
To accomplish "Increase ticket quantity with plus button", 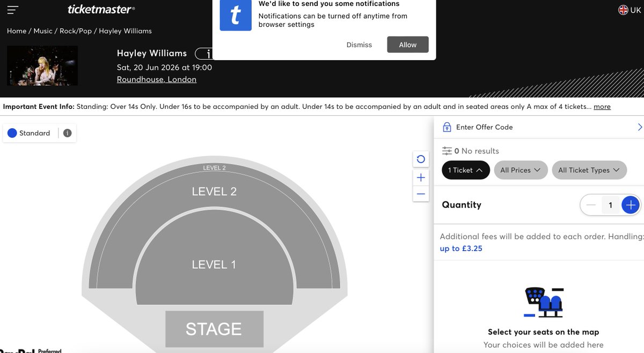I will [x=631, y=205].
